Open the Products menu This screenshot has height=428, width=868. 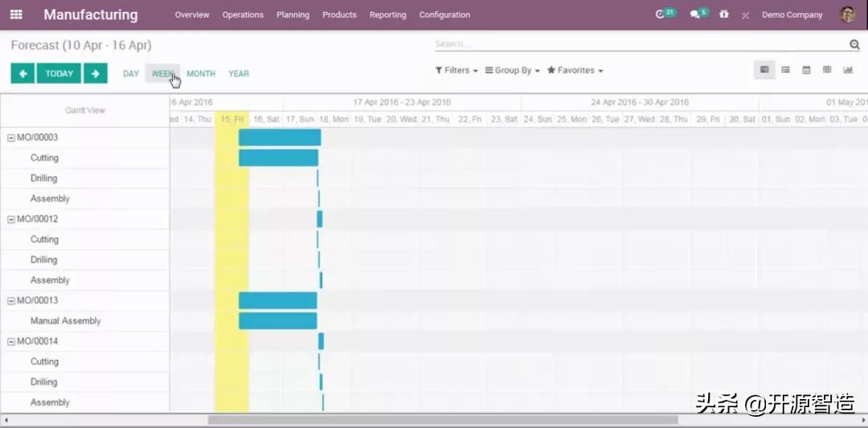click(339, 15)
